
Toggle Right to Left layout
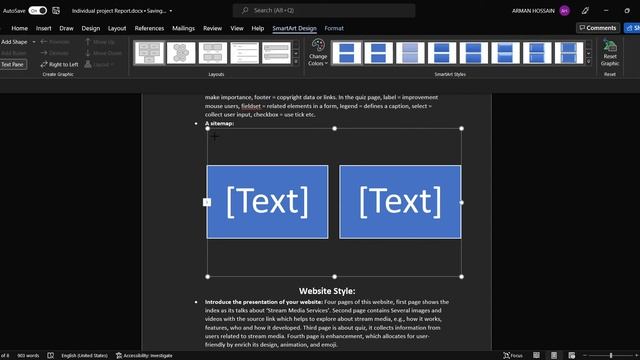click(x=60, y=64)
